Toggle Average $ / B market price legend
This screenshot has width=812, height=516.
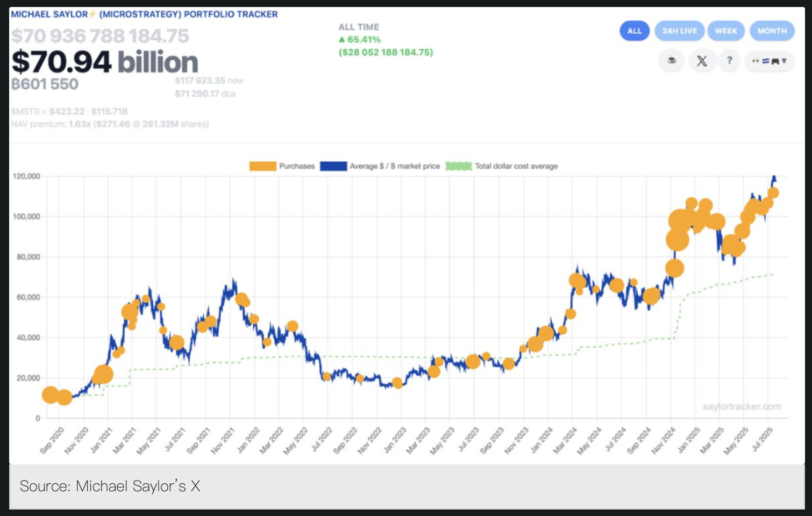pos(380,166)
